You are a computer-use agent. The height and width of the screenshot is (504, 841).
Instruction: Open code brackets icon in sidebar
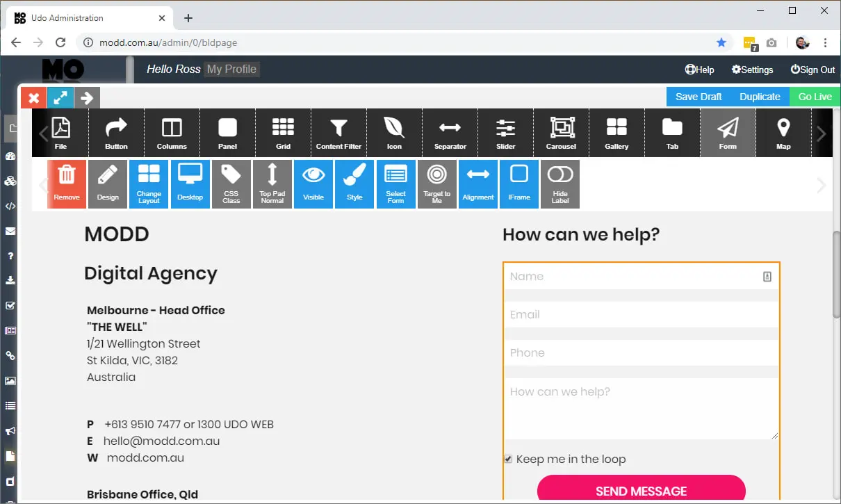click(10, 206)
